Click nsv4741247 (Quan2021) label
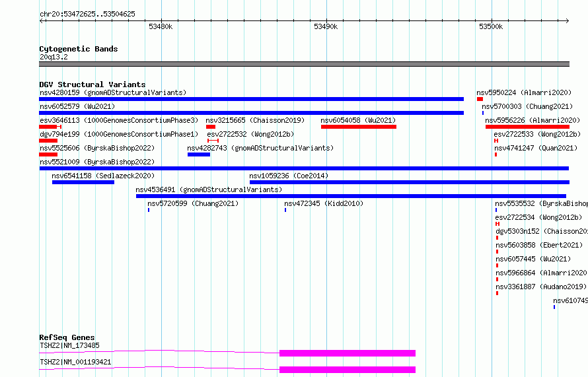This screenshot has width=588, height=377. click(x=536, y=148)
